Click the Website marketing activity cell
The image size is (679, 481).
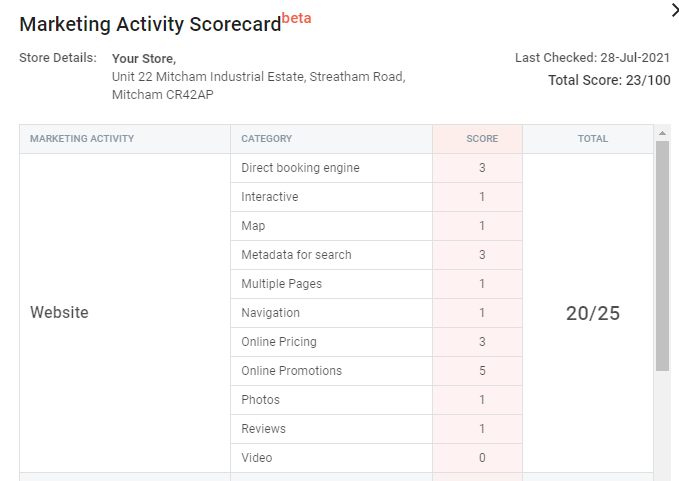[x=125, y=313]
